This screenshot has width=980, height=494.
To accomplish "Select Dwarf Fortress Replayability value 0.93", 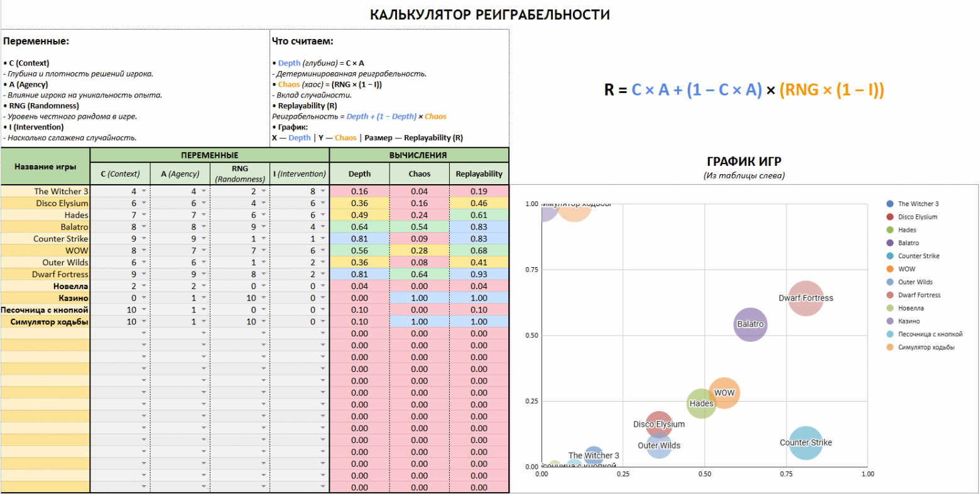I will [479, 274].
